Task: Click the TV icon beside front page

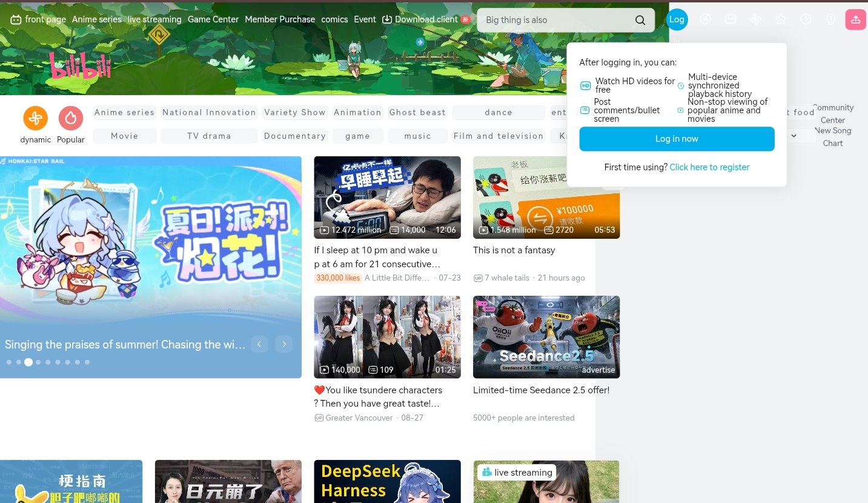Action: (16, 19)
